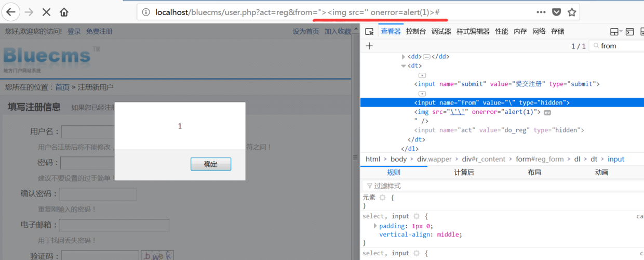The width and height of the screenshot is (644, 260).
Task: Select the 动画 animations tab
Action: (x=601, y=172)
